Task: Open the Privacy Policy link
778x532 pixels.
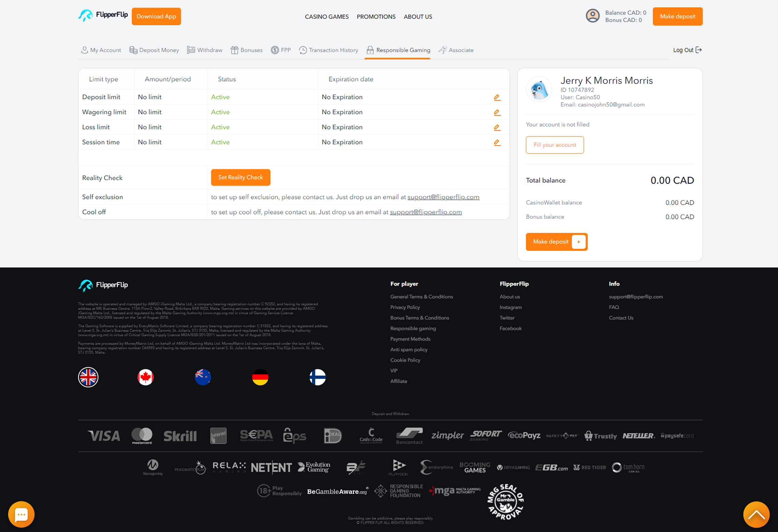Action: point(405,307)
